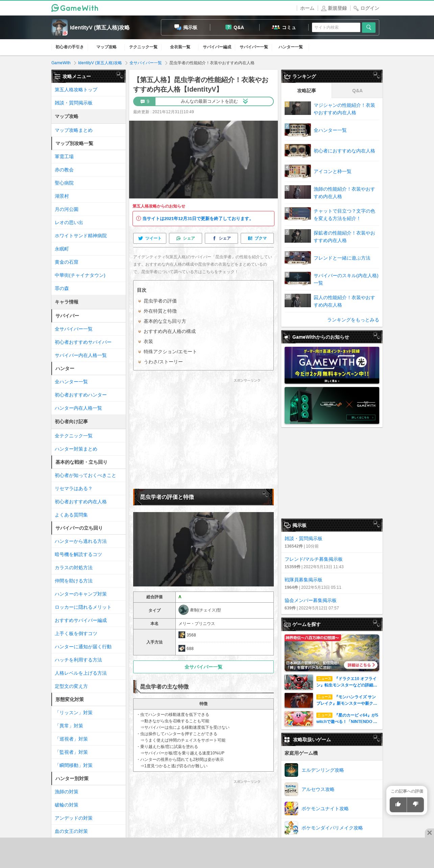
Task: Click the エルデンリング攻略 game icon
Action: coord(291,770)
